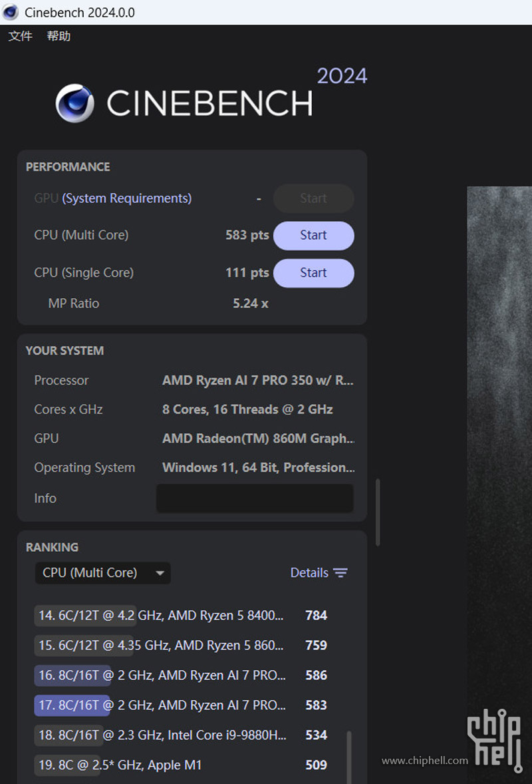Click the MP Ratio 5.24 x value

[251, 303]
